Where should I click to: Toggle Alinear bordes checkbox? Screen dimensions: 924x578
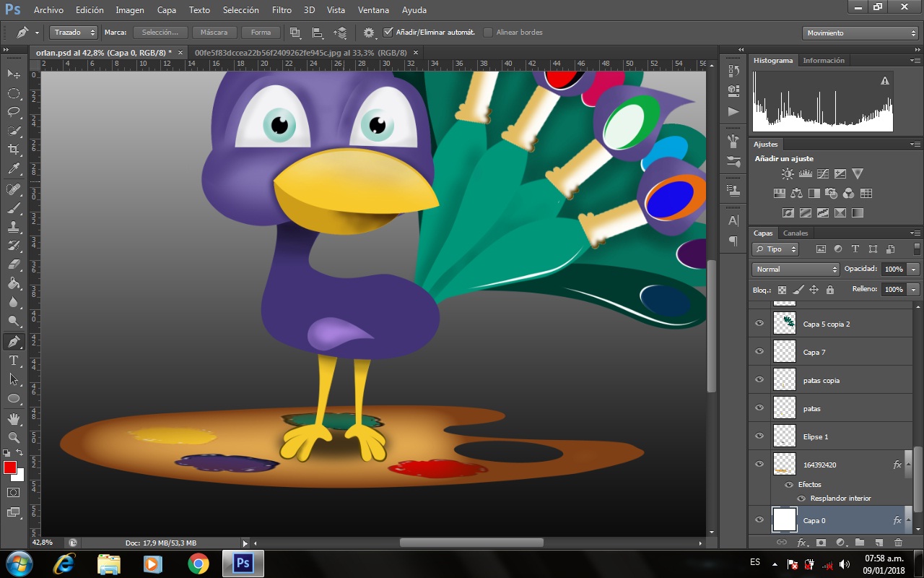(488, 33)
